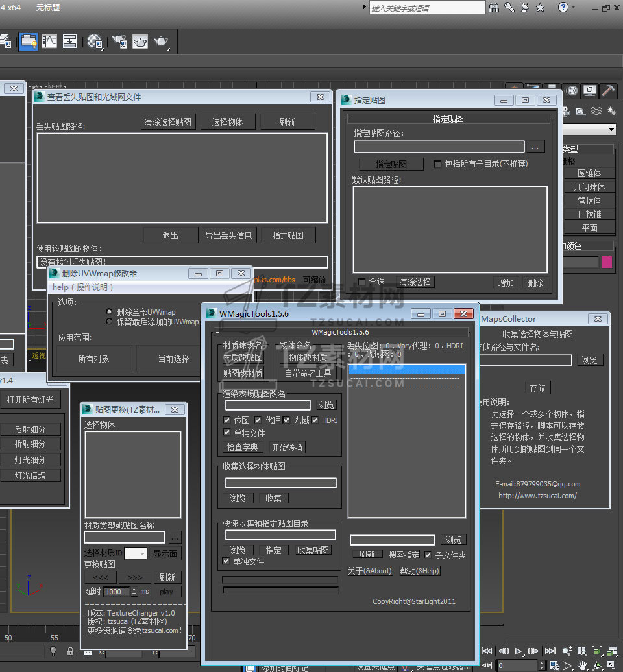Screen dimensions: 623x672
Task: Click the 指定贴图路径 input field
Action: pyautogui.click(x=439, y=147)
